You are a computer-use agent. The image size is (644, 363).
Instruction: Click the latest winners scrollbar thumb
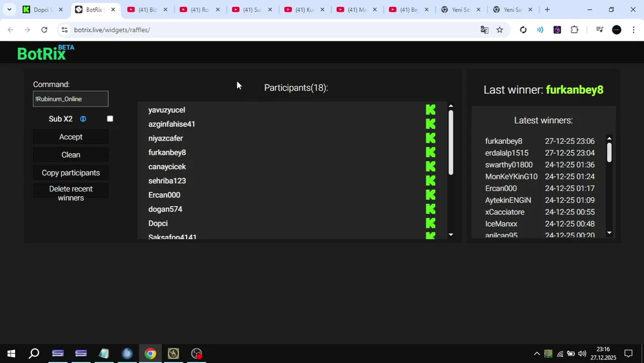(609, 152)
